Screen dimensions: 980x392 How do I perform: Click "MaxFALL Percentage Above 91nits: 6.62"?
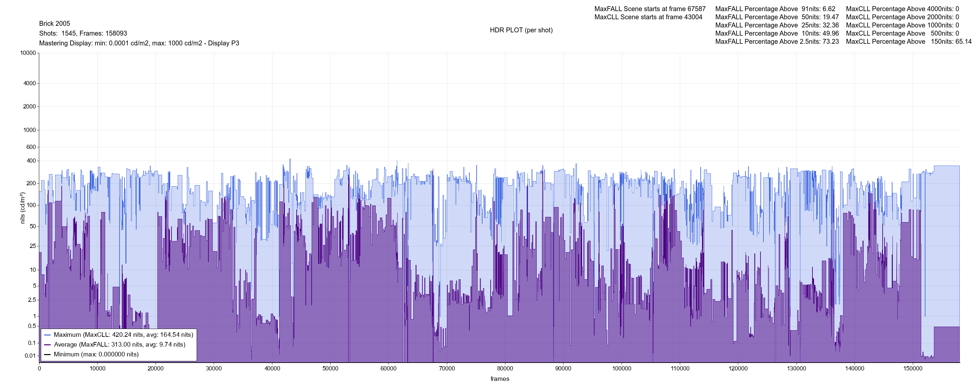(x=775, y=9)
